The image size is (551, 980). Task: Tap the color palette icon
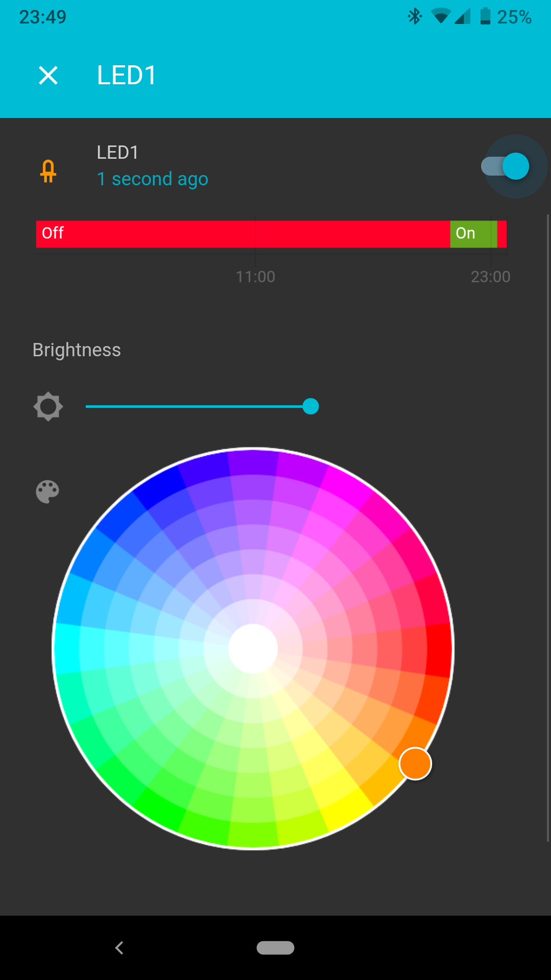(47, 492)
